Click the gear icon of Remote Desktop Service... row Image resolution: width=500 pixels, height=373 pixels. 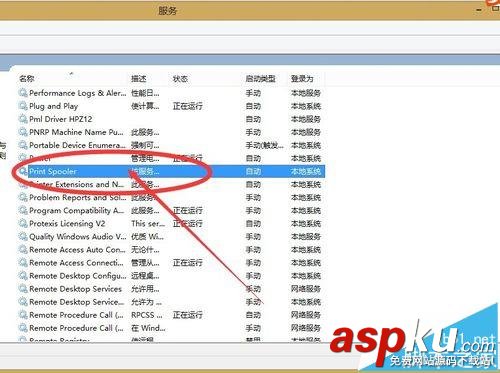[x=23, y=302]
